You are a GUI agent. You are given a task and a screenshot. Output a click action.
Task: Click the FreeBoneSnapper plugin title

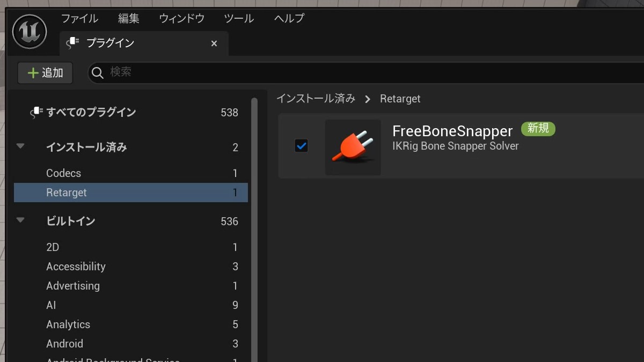452,131
